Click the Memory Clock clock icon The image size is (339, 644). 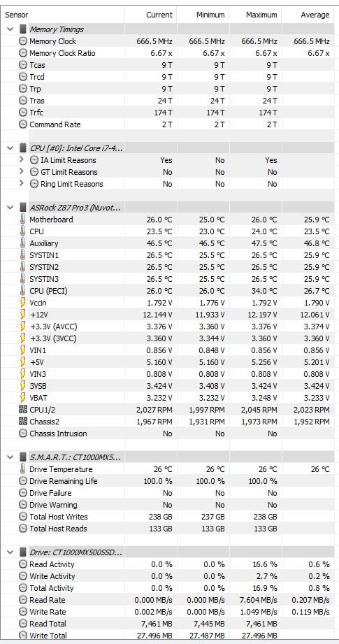(23, 41)
